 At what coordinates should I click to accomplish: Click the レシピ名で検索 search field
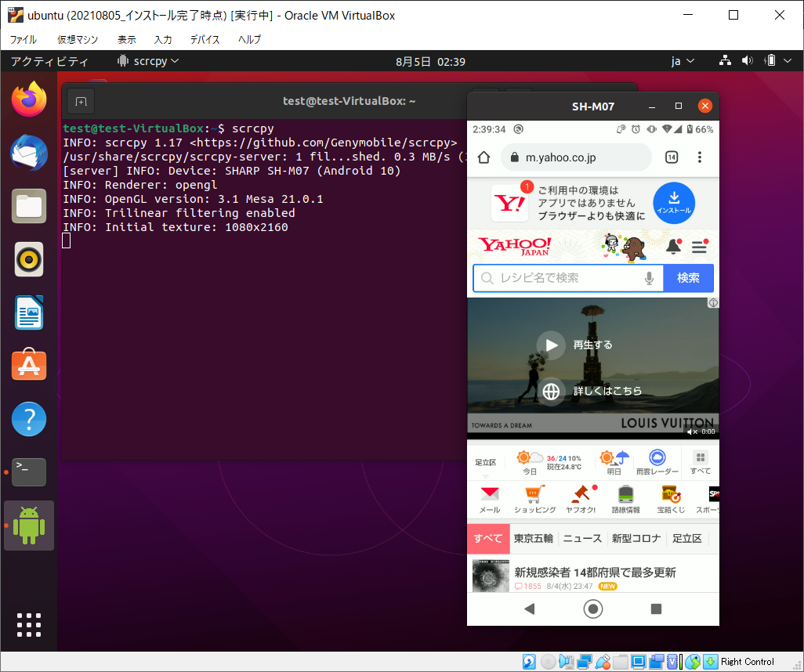click(568, 278)
